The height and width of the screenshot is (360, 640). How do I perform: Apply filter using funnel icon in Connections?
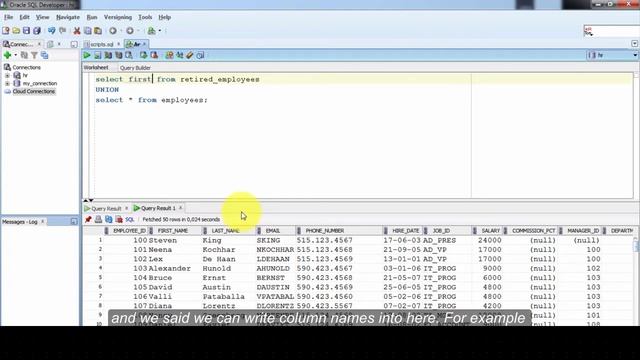[x=34, y=55]
